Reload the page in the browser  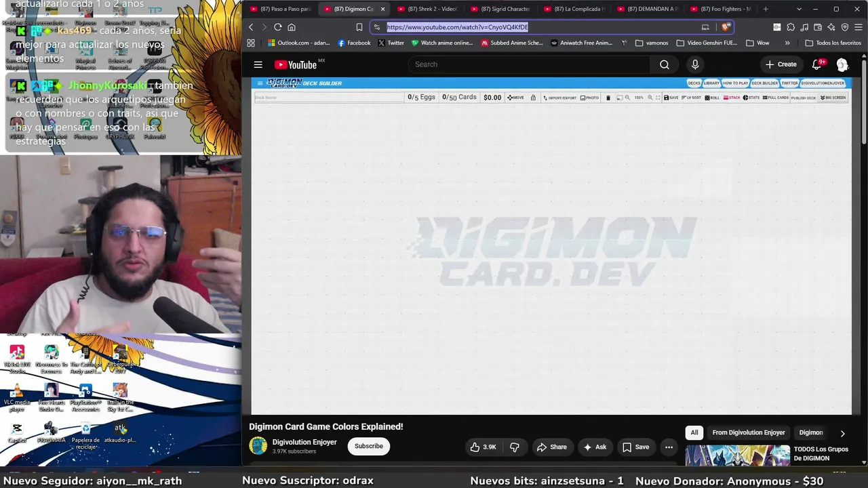coord(277,27)
